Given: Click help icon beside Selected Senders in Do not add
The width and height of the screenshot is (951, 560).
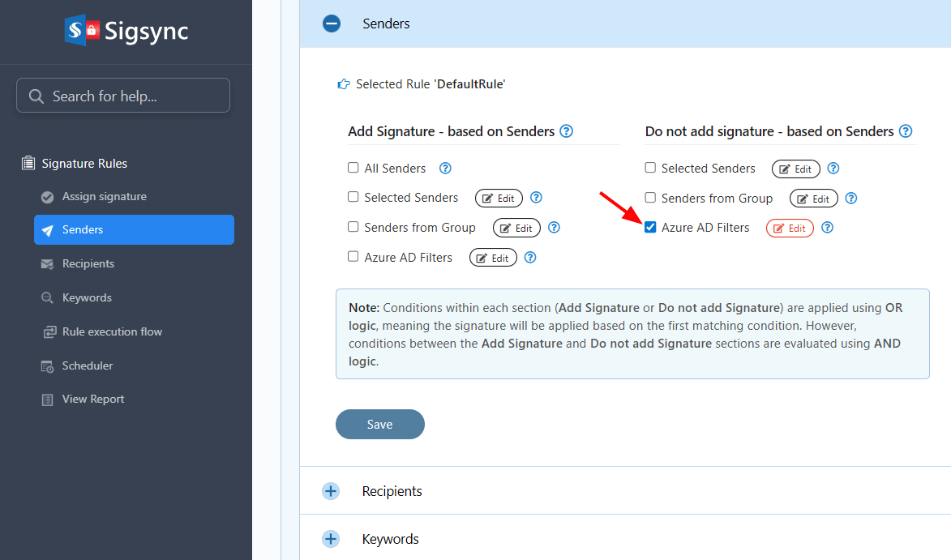Looking at the screenshot, I should click(833, 169).
